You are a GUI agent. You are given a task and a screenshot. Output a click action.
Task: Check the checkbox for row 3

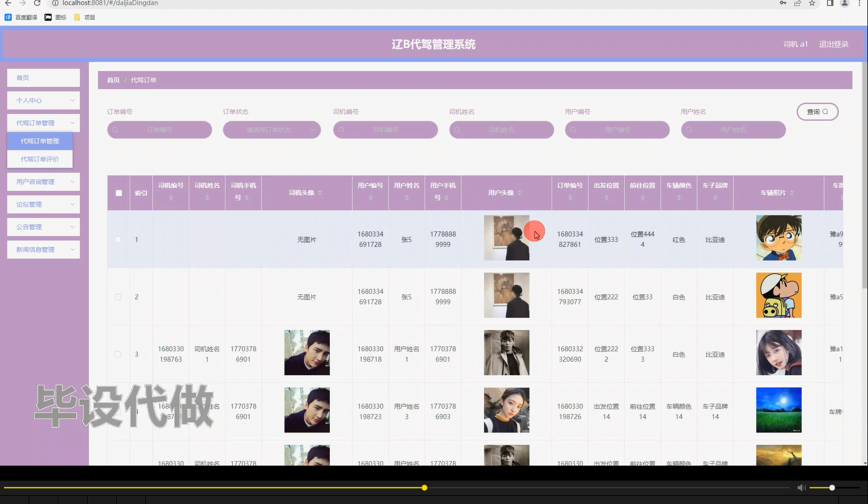118,354
